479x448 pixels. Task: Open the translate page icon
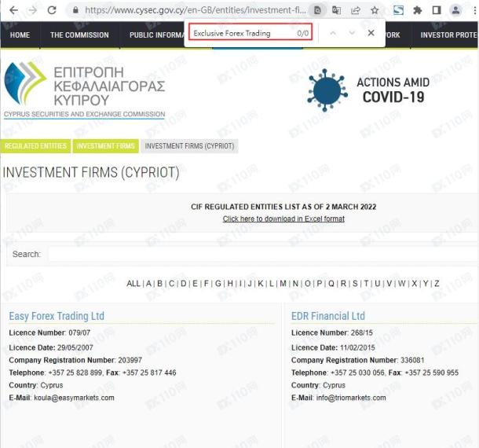[336, 10]
